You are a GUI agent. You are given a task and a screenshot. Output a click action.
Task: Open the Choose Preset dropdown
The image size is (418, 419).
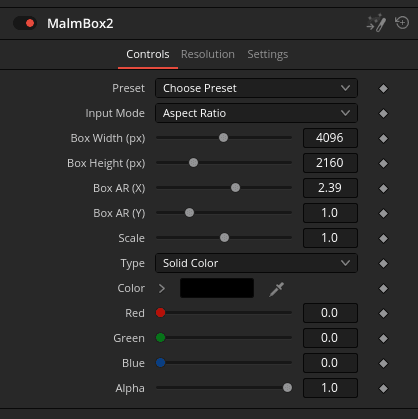coord(256,88)
